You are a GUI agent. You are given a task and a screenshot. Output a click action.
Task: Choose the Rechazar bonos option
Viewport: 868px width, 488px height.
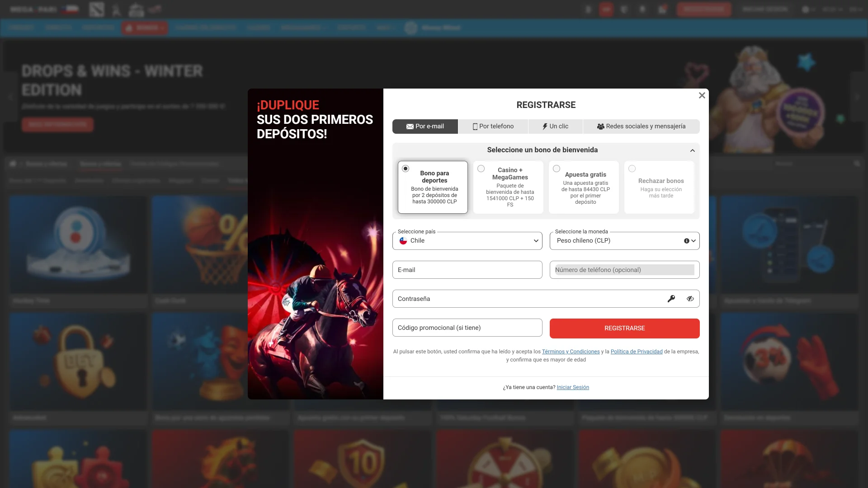click(x=632, y=169)
